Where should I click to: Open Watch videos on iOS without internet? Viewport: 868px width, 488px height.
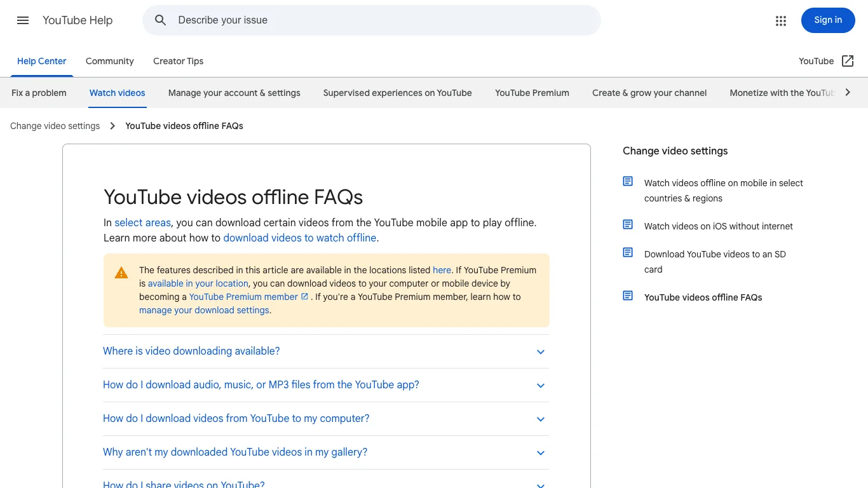pyautogui.click(x=719, y=226)
